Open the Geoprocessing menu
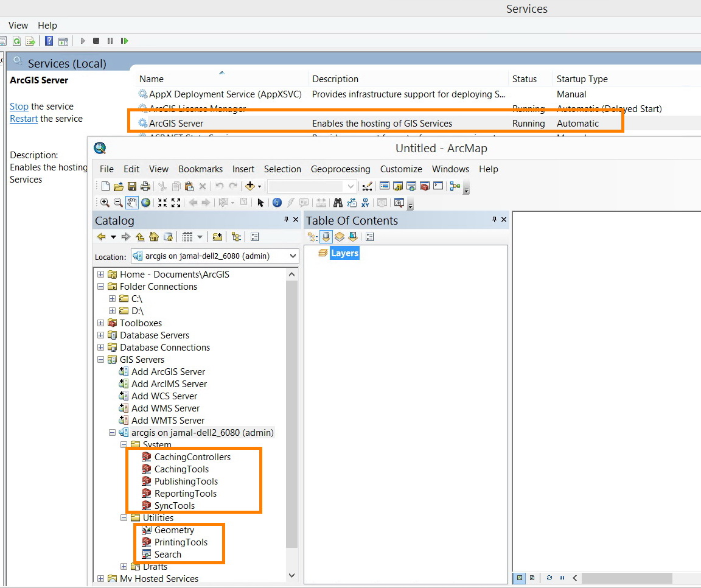The width and height of the screenshot is (701, 588). click(x=340, y=169)
